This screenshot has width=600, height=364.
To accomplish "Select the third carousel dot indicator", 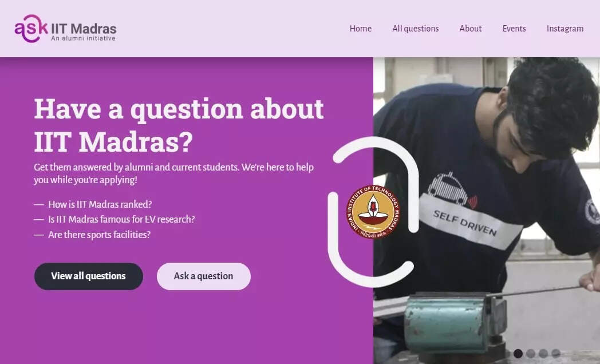I will (543, 353).
